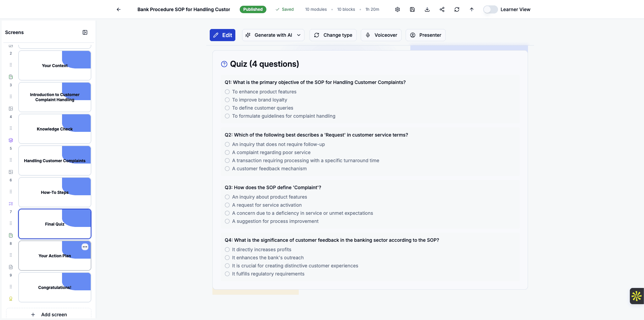The width and height of the screenshot is (644, 320).
Task: Click the drag handle beside Your Context
Action: click(11, 65)
